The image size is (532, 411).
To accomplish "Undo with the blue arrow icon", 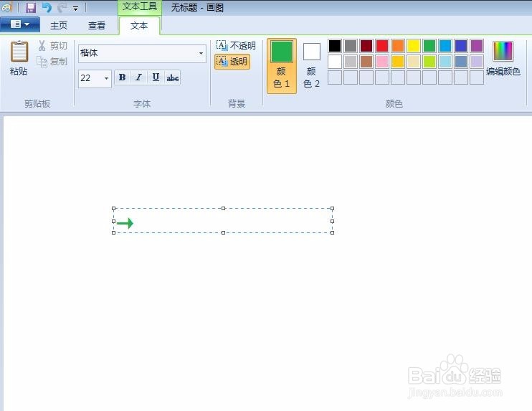I will coord(47,8).
